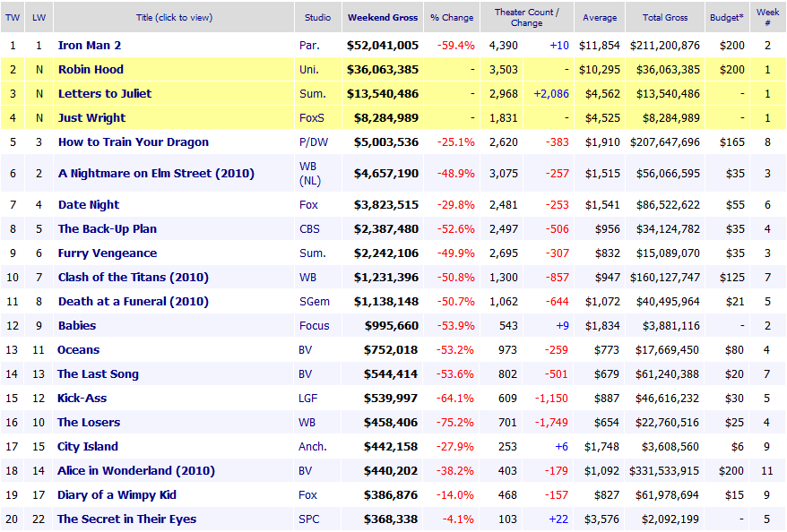Open The Last Song title link
This screenshot has width=787, height=532.
click(98, 374)
